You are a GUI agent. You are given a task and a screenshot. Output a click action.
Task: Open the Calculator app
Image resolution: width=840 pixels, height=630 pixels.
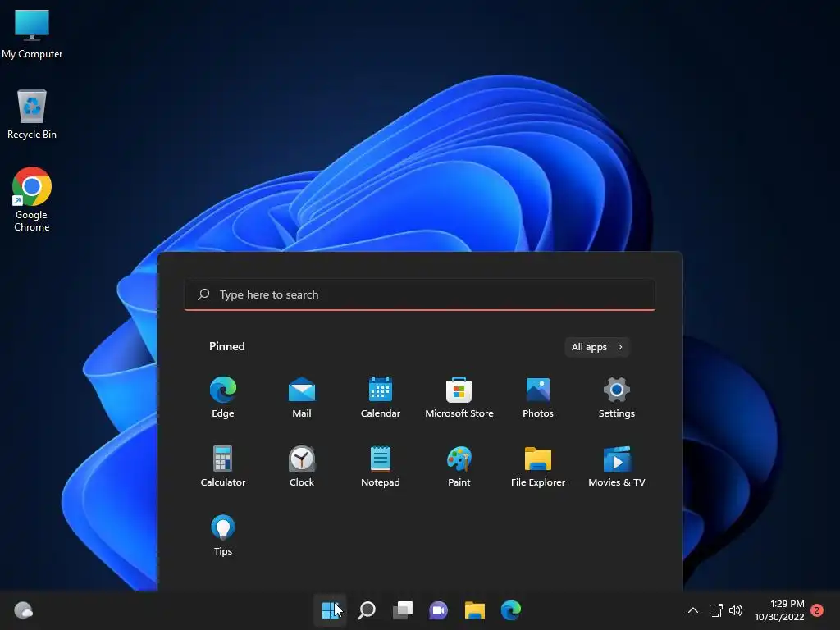tap(223, 466)
